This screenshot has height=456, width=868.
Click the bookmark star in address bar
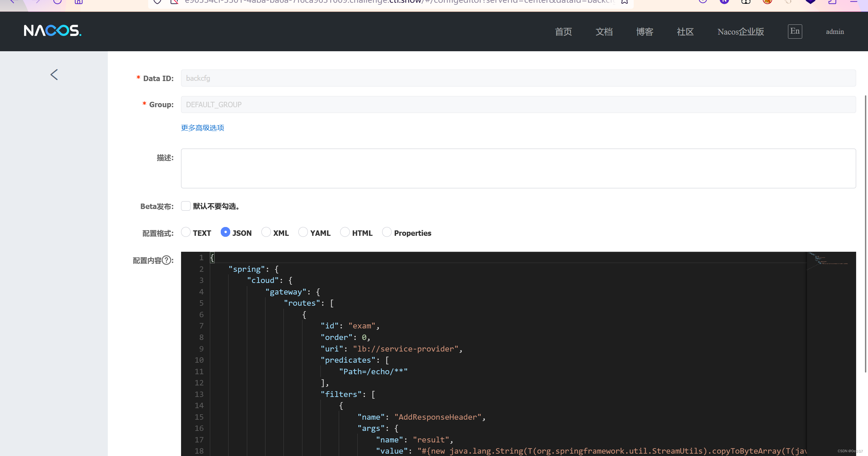pos(625,2)
